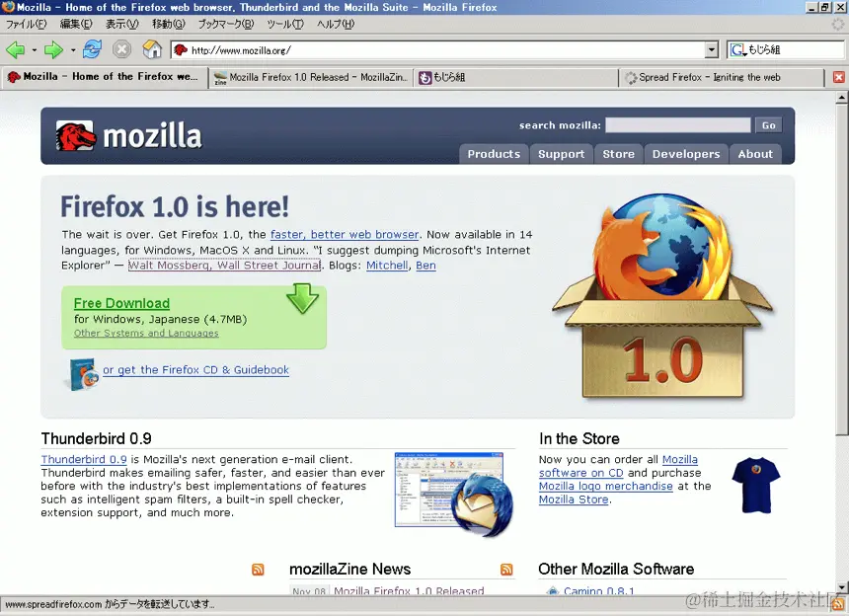This screenshot has height=616, width=849.
Task: Open Mitchell's blog link
Action: pyautogui.click(x=387, y=266)
